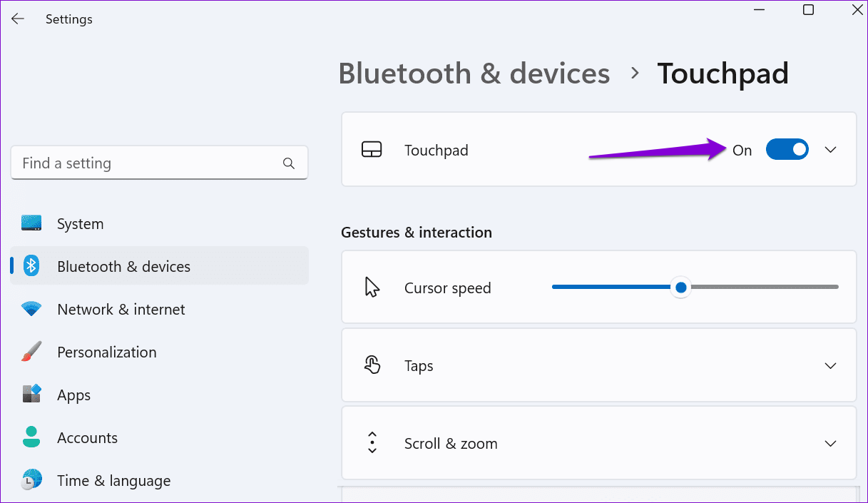Click the Bluetooth icon in sidebar
The width and height of the screenshot is (868, 503).
pos(31,266)
